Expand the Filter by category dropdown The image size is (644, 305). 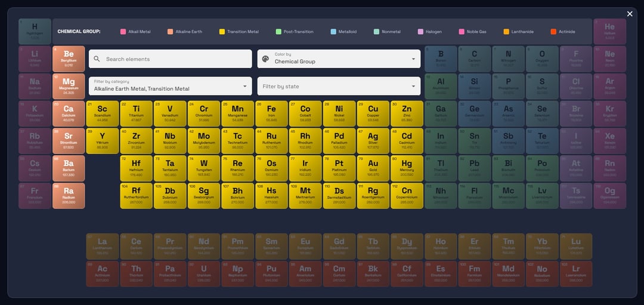[x=170, y=86]
